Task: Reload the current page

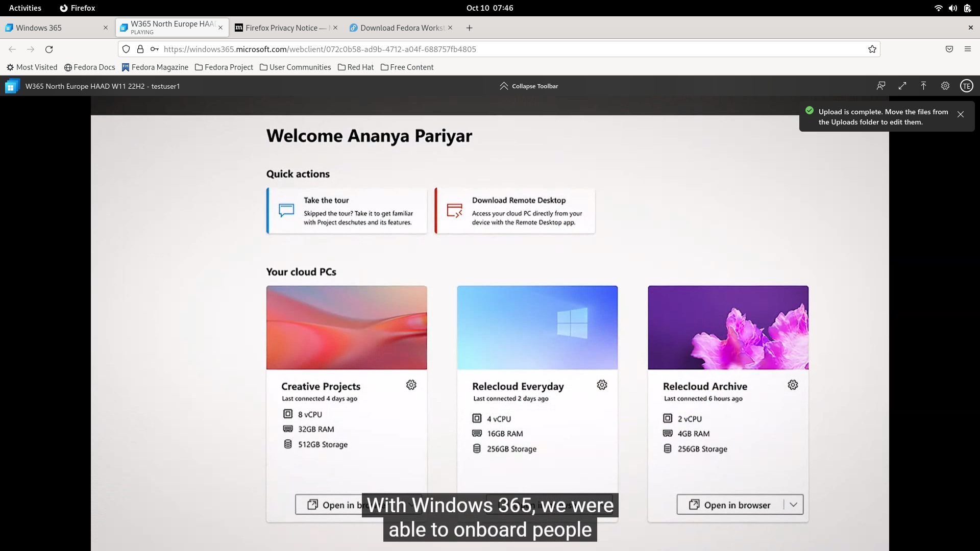Action: (49, 49)
